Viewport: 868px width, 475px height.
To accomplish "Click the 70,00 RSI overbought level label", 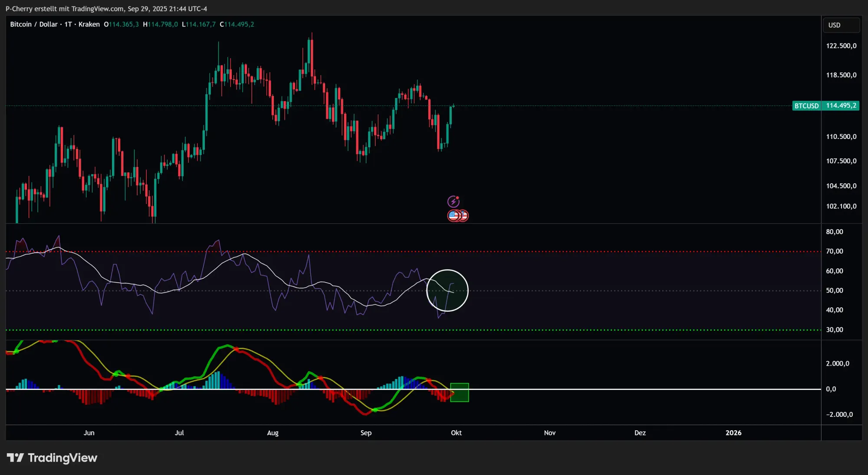I will point(834,251).
